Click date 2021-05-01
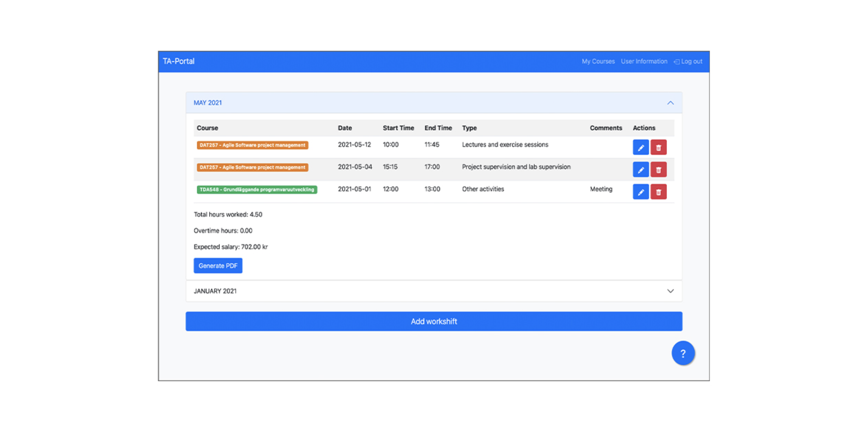The image size is (868, 431). tap(354, 189)
